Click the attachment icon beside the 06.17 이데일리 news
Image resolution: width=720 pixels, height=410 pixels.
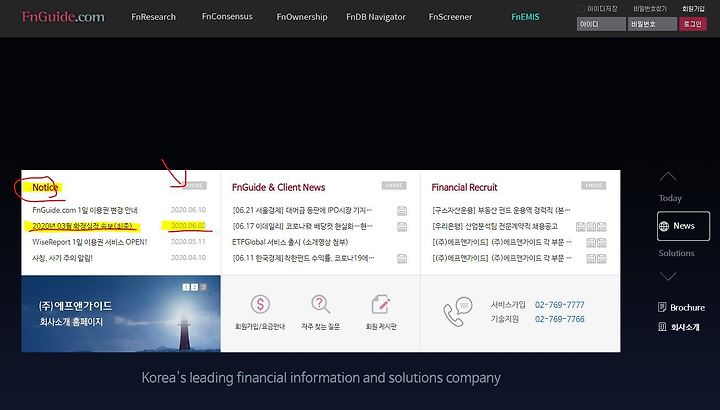point(402,226)
